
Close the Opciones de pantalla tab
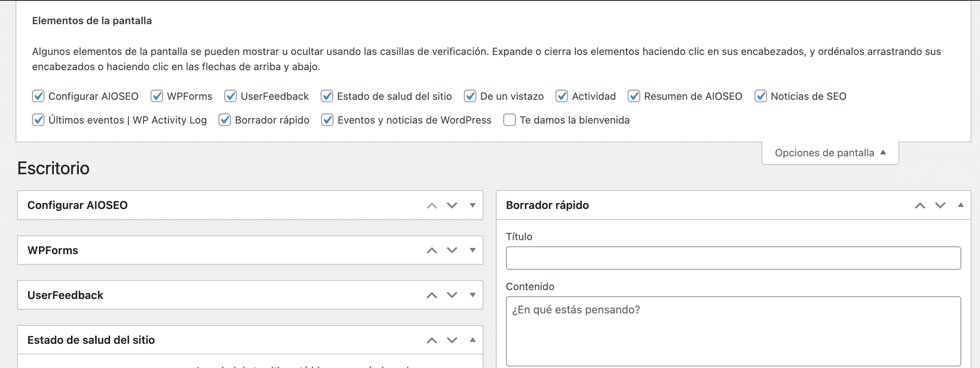830,153
